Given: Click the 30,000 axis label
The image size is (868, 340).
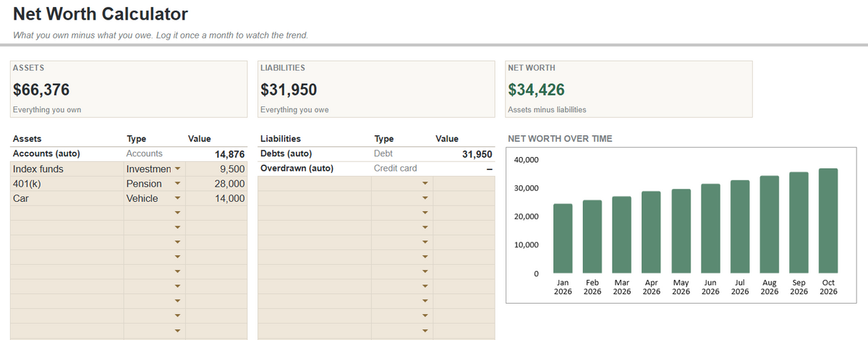Looking at the screenshot, I should click(x=526, y=188).
